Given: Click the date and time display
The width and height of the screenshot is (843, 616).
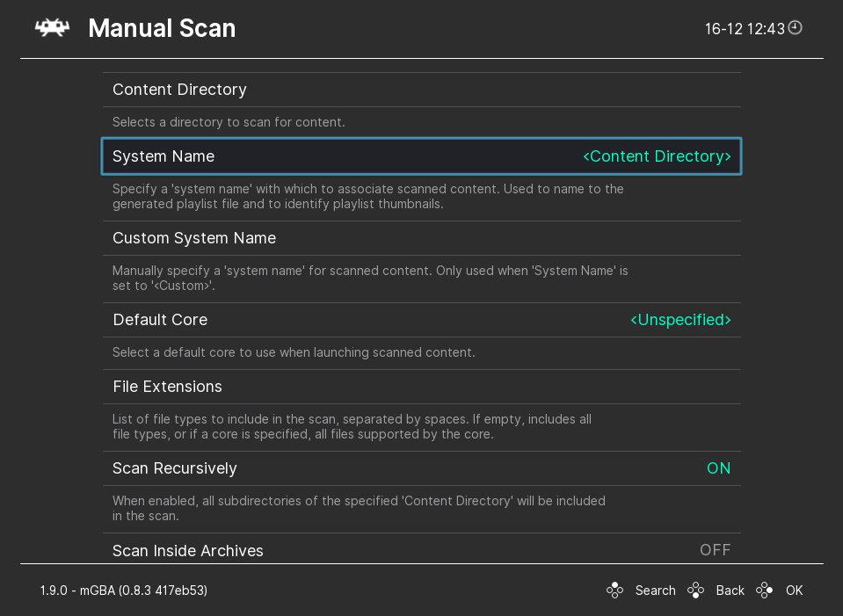Looking at the screenshot, I should [744, 29].
